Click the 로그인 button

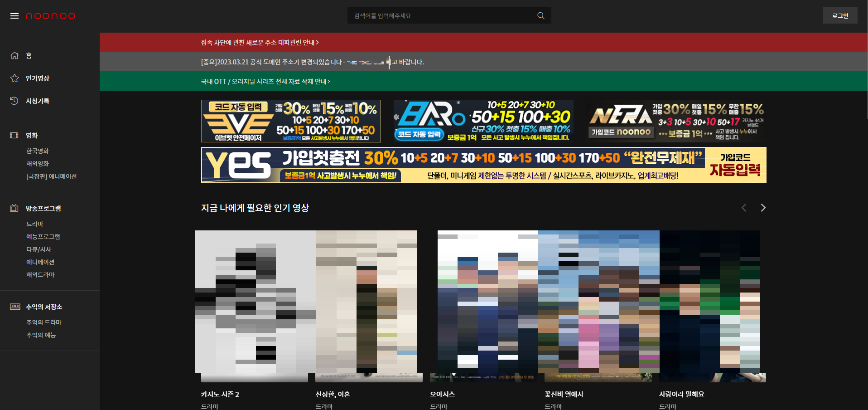[840, 15]
